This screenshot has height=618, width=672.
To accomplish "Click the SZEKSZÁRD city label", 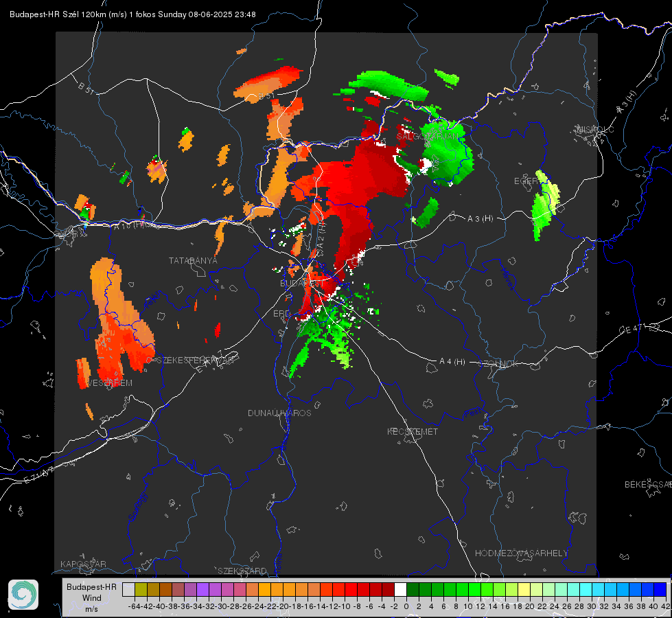I will tap(242, 571).
